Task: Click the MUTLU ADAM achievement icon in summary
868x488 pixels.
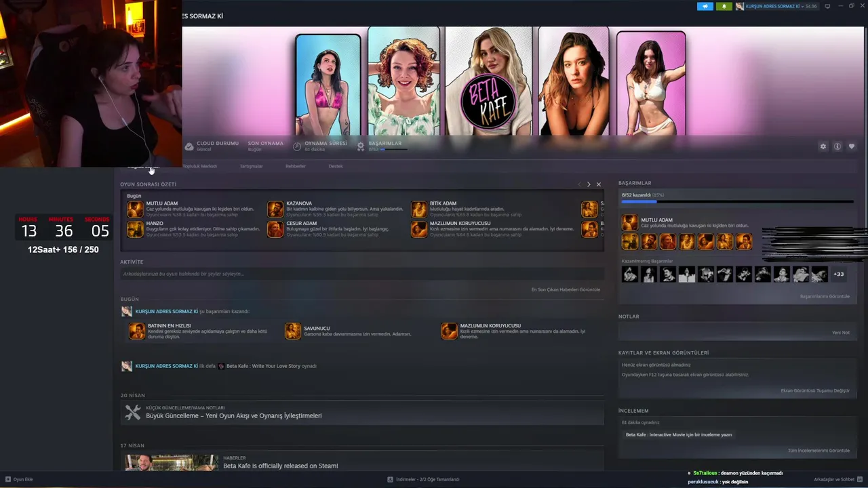Action: click(x=135, y=209)
